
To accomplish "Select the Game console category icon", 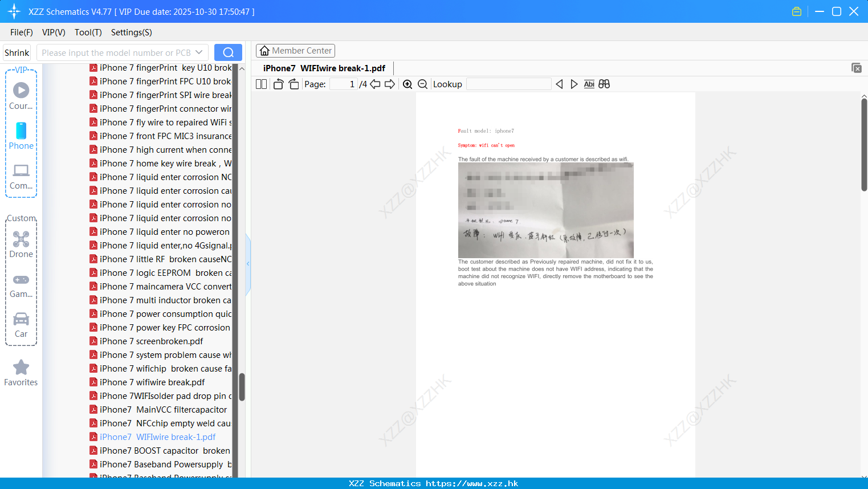I will click(21, 286).
